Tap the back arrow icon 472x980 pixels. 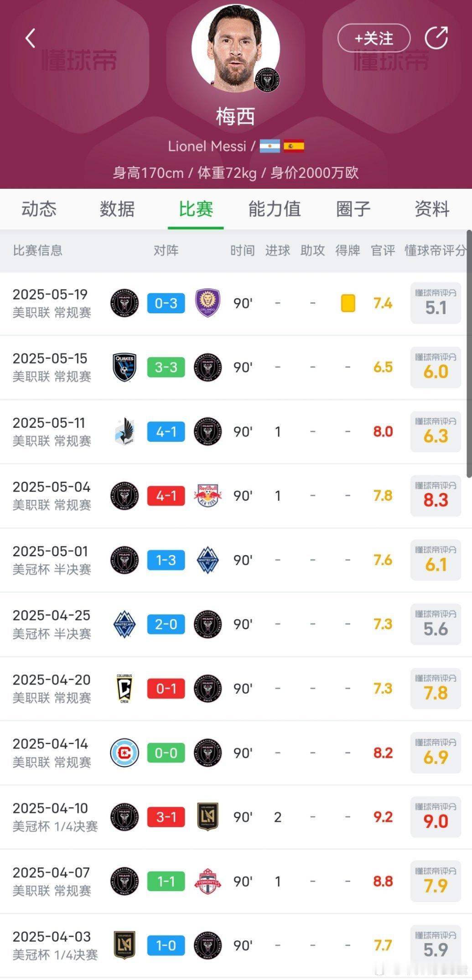[30, 38]
